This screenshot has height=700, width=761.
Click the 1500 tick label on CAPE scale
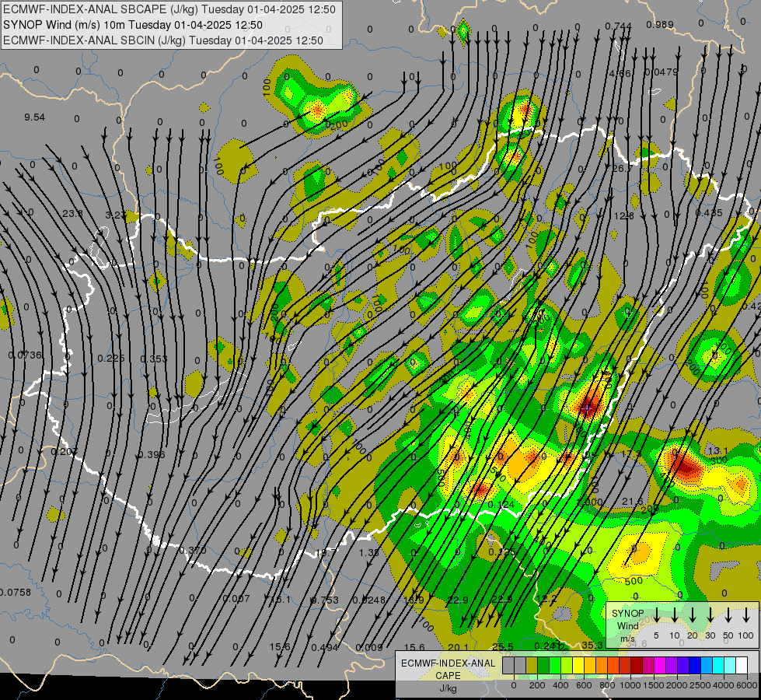(653, 685)
